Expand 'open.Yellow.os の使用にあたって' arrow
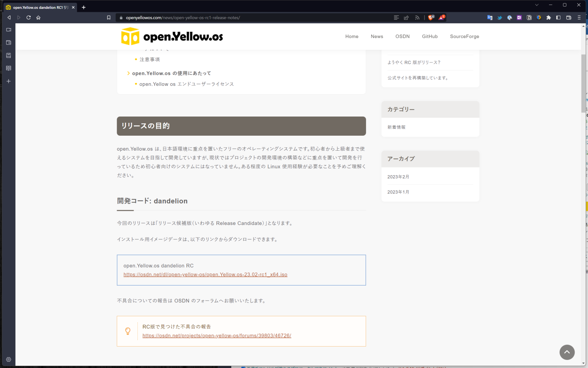The width and height of the screenshot is (588, 368). point(128,73)
